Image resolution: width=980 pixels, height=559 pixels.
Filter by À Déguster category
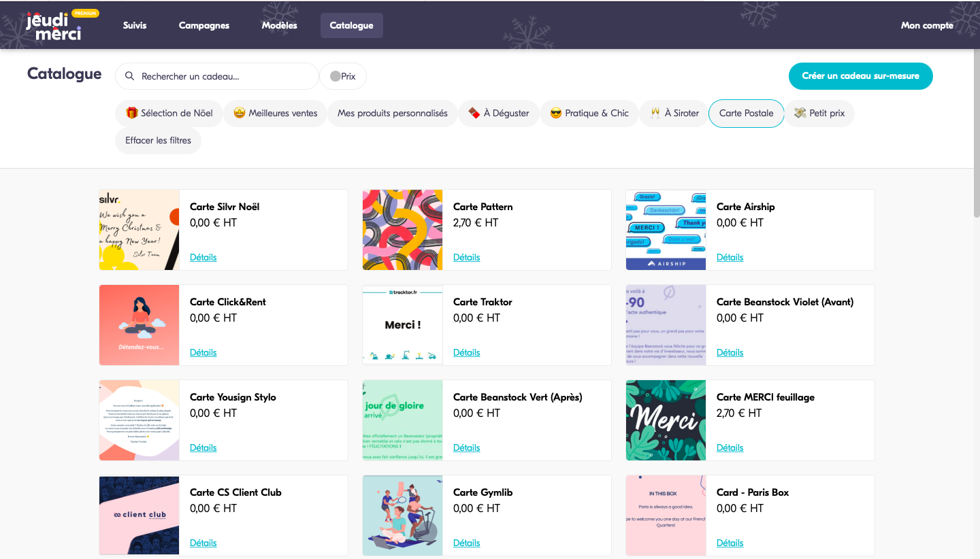tap(499, 113)
